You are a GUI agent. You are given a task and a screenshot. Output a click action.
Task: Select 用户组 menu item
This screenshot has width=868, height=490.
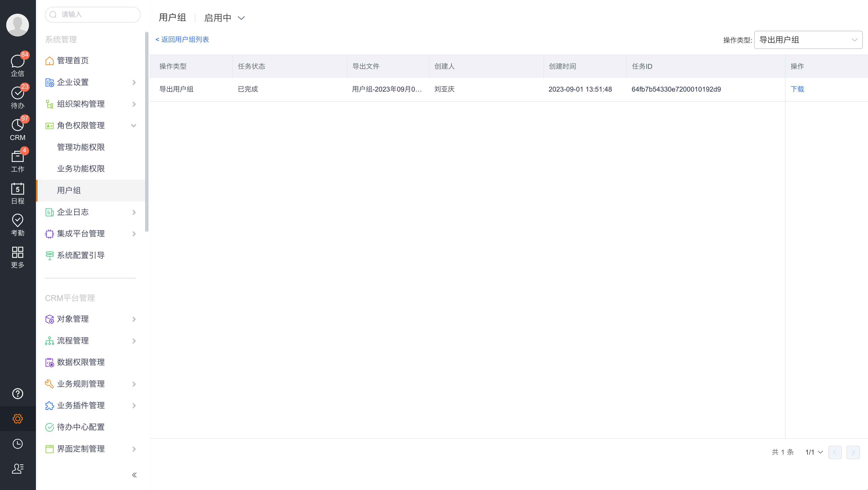point(90,190)
